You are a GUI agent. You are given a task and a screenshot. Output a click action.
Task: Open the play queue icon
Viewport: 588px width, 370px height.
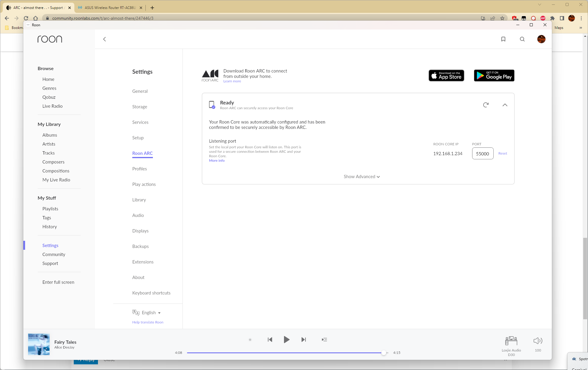[x=324, y=340]
